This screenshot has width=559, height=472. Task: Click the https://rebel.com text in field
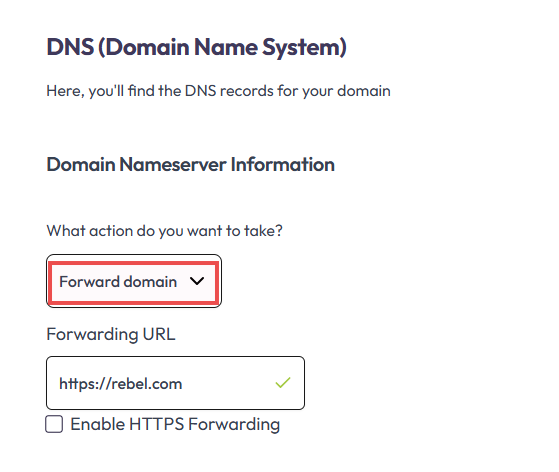tap(120, 384)
